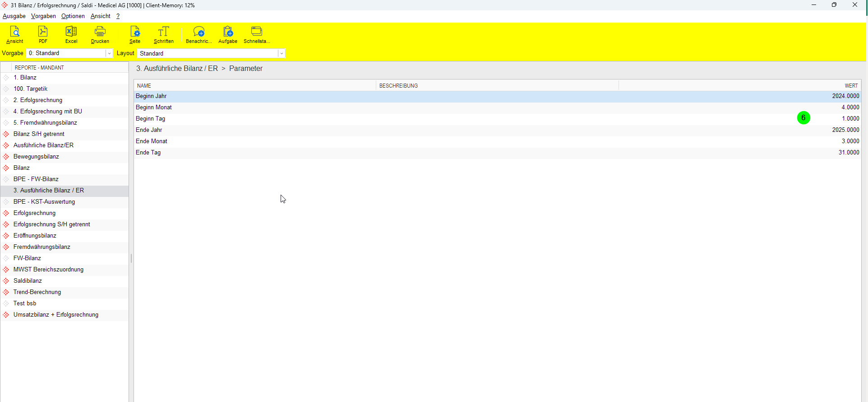868x402 pixels.
Task: Select the Beginn Monat parameter row
Action: [497, 108]
